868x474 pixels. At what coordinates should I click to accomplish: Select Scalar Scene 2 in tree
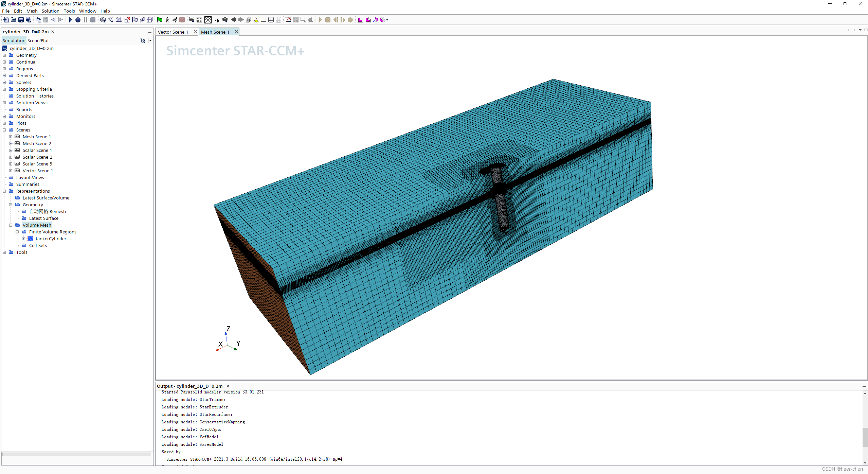(x=37, y=157)
